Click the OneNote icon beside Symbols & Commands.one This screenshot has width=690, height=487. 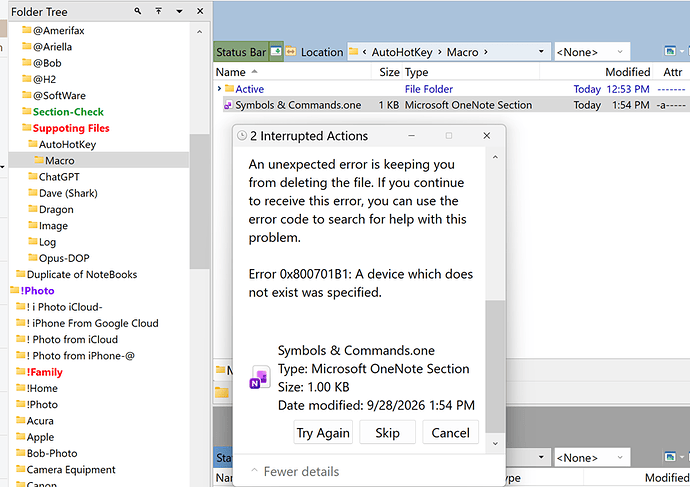pyautogui.click(x=228, y=105)
